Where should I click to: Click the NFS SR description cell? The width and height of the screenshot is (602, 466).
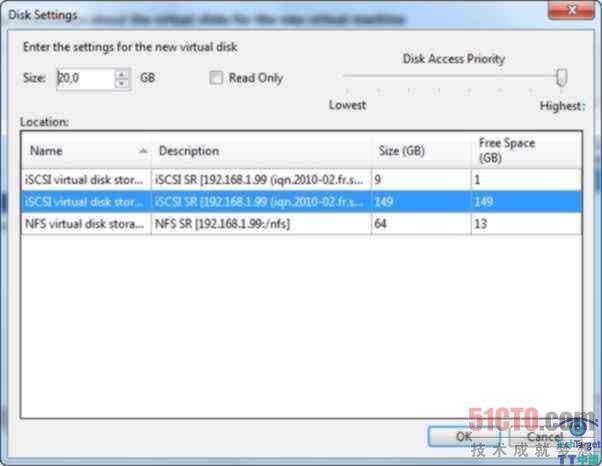click(260, 225)
